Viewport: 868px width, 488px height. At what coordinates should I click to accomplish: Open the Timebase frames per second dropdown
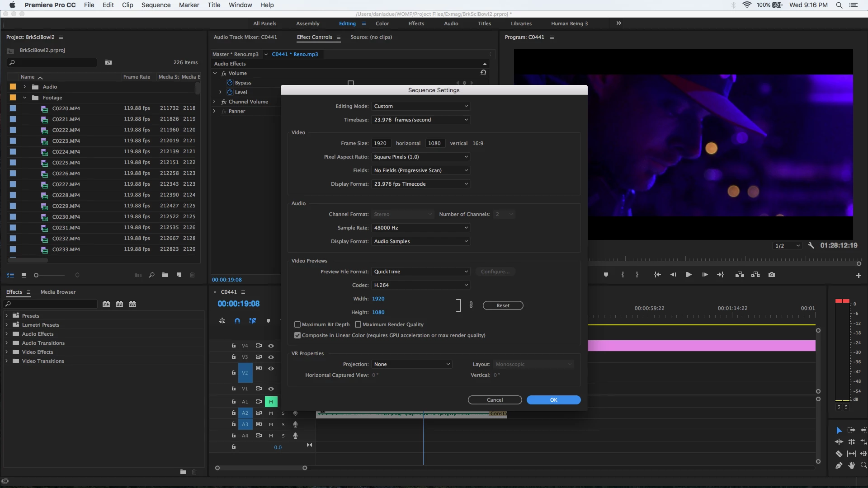pyautogui.click(x=420, y=120)
